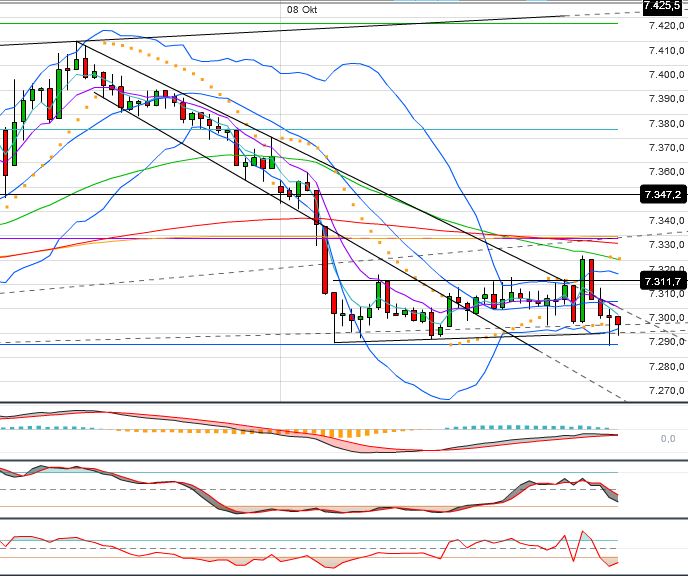Click the 7.280,0 price axis label
The width and height of the screenshot is (688, 576).
(x=666, y=366)
